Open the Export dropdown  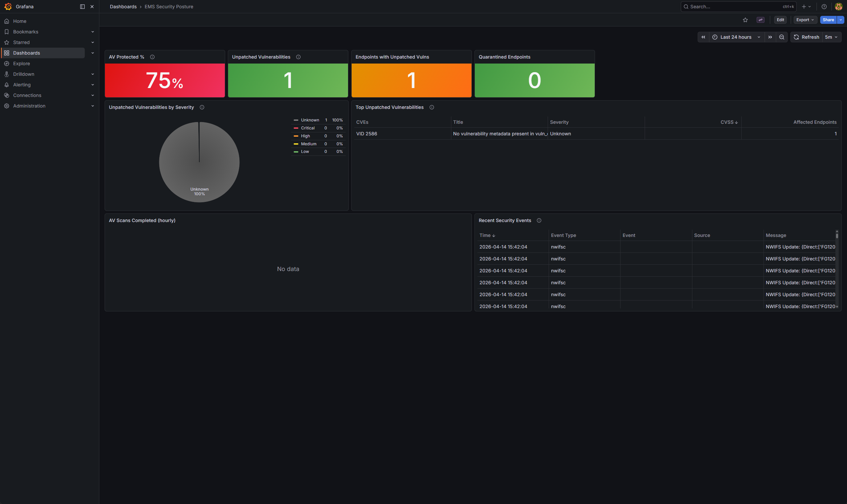tap(805, 20)
